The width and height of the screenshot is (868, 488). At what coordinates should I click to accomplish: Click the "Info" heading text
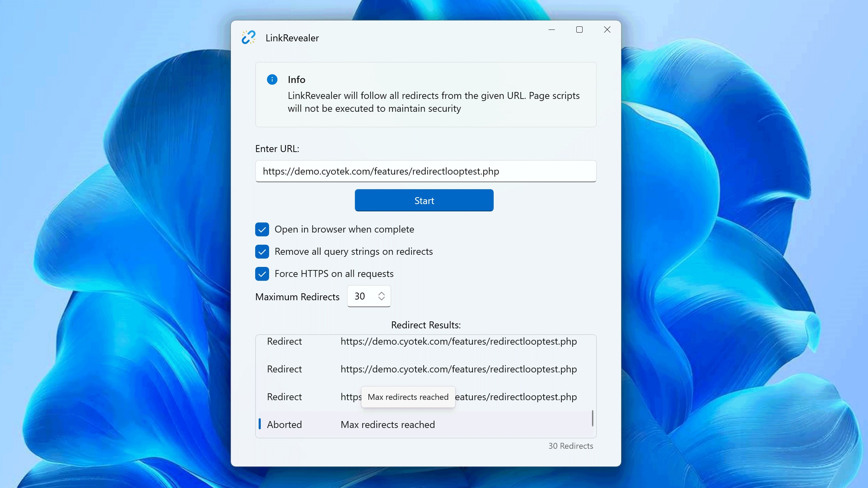point(297,79)
